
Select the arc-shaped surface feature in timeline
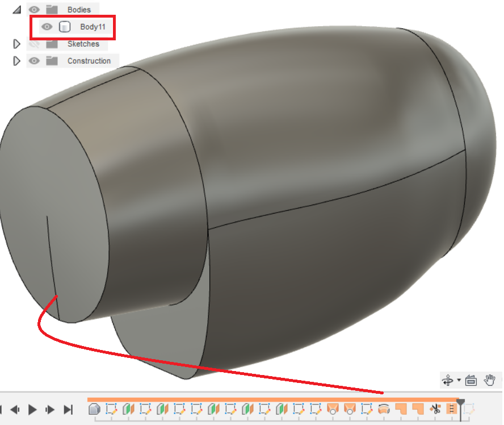384,409
